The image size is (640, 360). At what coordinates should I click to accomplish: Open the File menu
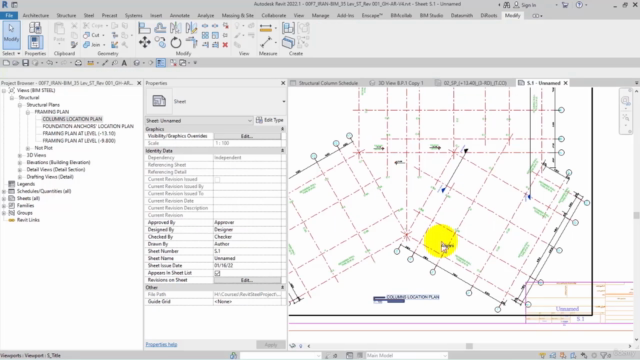click(x=9, y=16)
